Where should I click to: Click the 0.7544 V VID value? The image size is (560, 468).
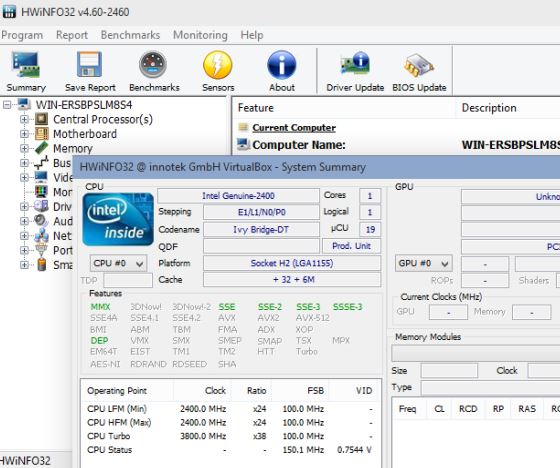(x=354, y=450)
